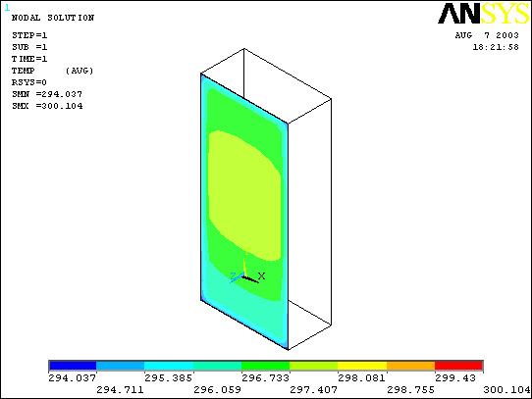Screen dimensions: 532x399
Task: Click the TEMP (AVG) label
Action: coord(53,71)
